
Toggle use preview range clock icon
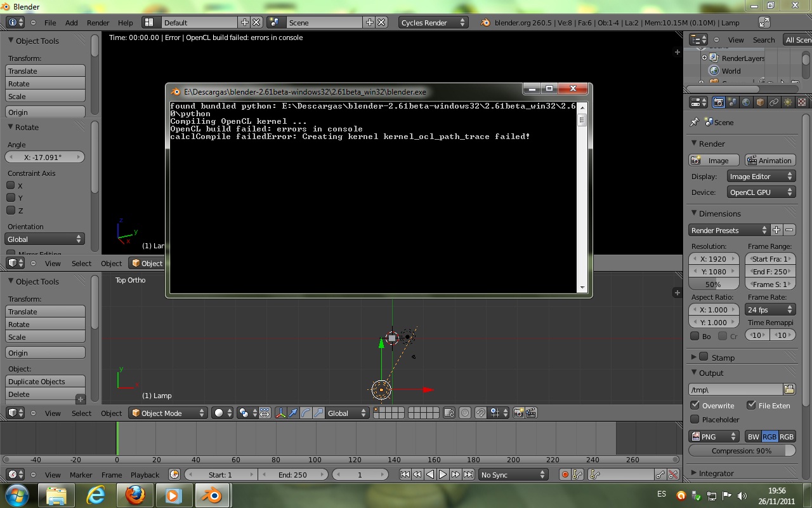174,474
